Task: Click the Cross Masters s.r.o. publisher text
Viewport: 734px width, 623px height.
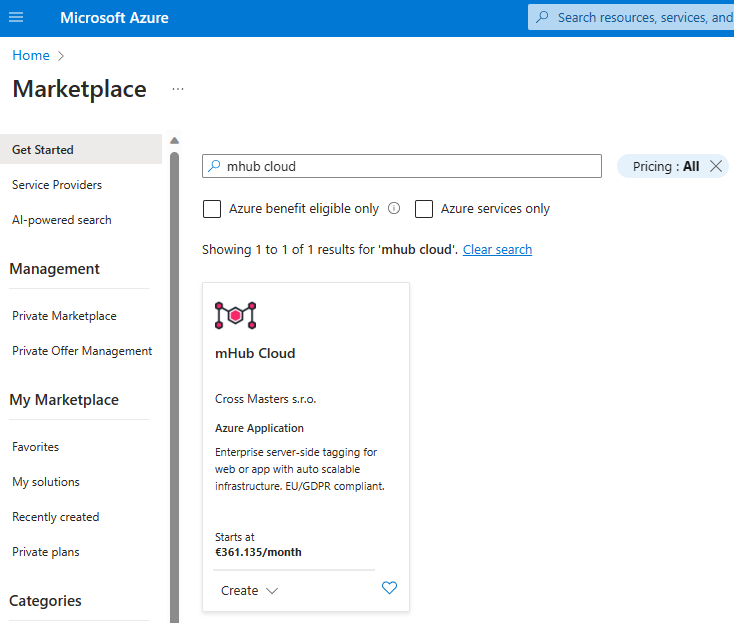Action: click(265, 399)
